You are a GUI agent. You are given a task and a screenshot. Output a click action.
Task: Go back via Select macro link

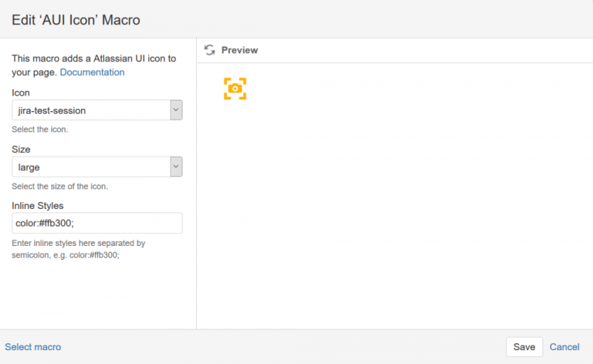point(33,346)
